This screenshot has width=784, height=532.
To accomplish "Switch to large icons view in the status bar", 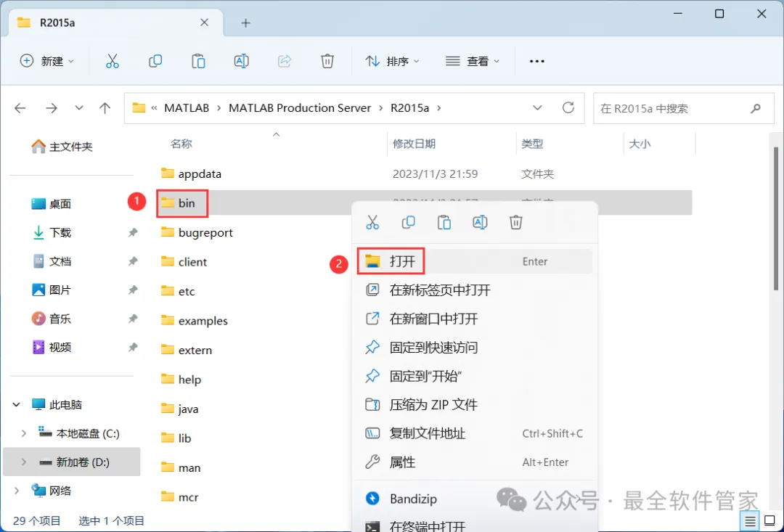I will 770,521.
